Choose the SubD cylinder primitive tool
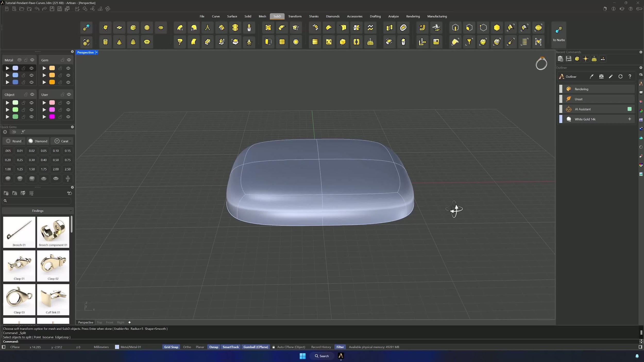Image resolution: width=644 pixels, height=362 pixels. 105,42
